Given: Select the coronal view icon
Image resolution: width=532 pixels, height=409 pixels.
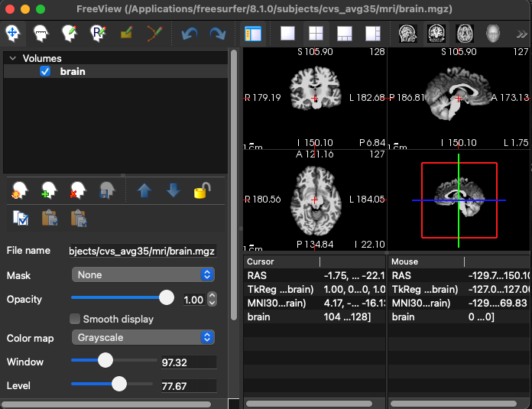Looking at the screenshot, I should pyautogui.click(x=436, y=34).
